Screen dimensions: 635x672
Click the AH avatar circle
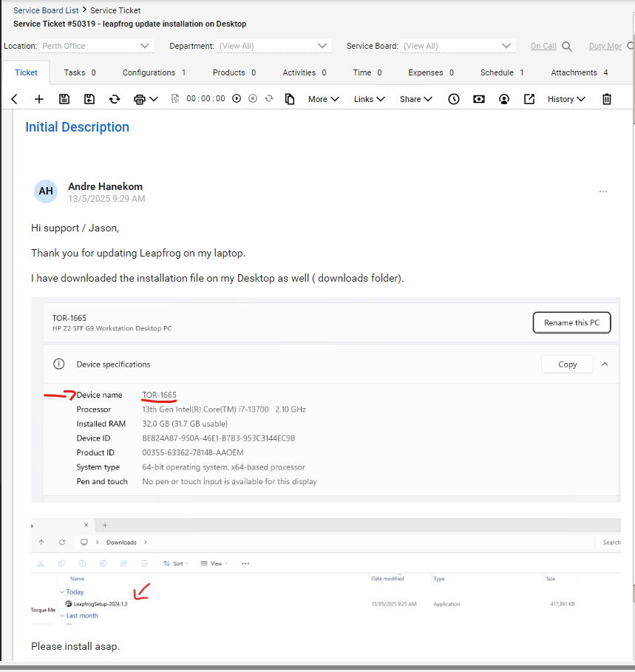point(46,191)
